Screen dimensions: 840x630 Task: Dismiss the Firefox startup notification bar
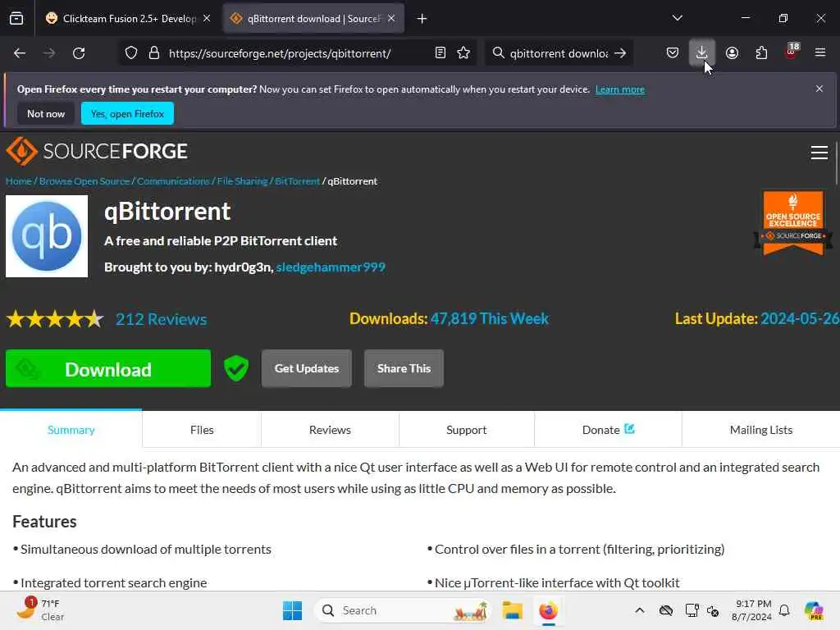point(819,89)
